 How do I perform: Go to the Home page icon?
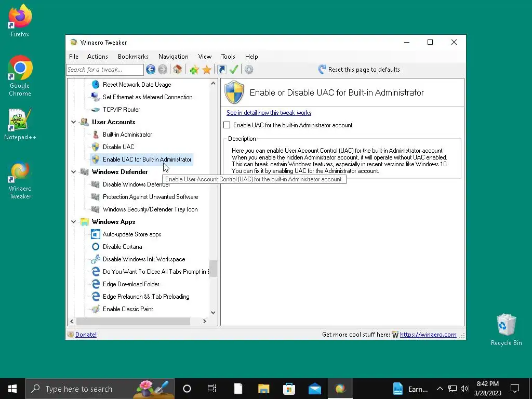177,70
